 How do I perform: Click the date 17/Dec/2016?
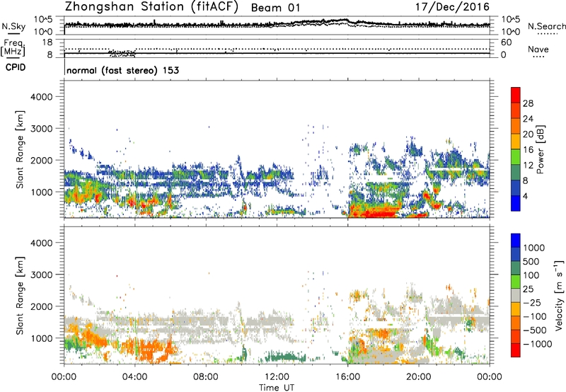[453, 7]
